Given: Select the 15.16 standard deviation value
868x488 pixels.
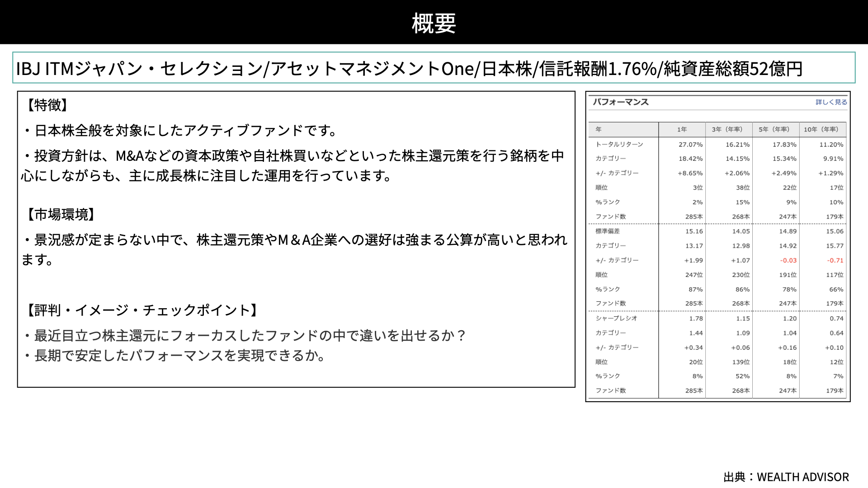Looking at the screenshot, I should (x=694, y=231).
